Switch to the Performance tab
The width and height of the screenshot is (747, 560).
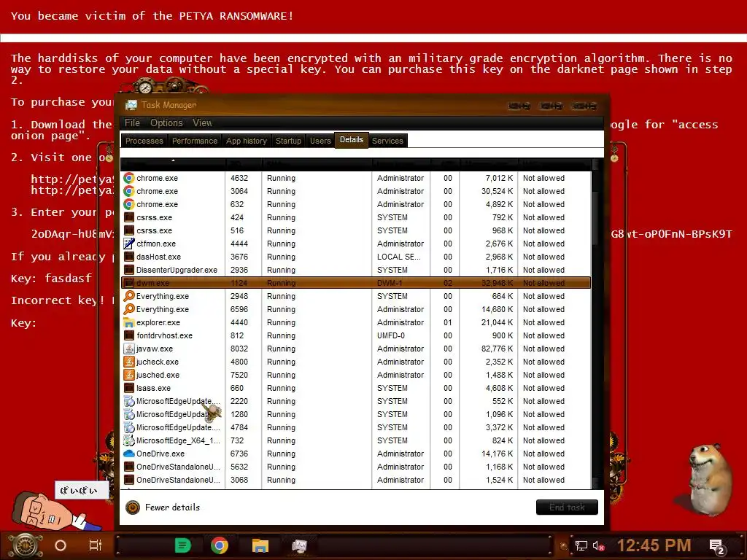(x=194, y=141)
